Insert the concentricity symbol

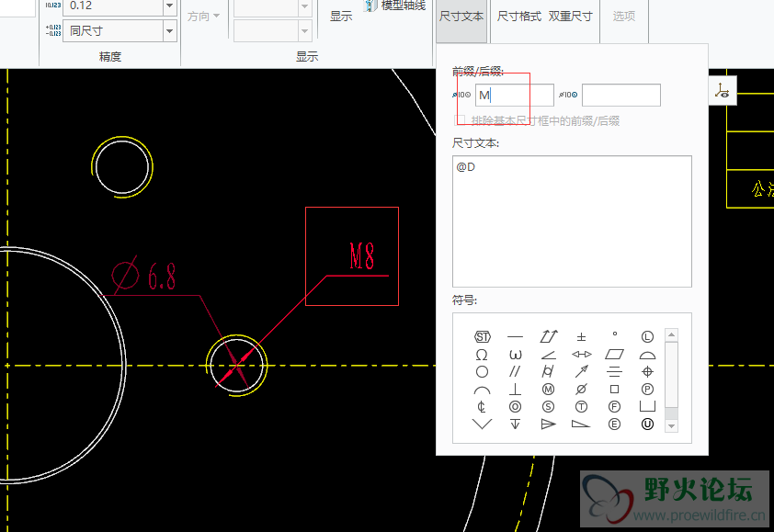515,407
